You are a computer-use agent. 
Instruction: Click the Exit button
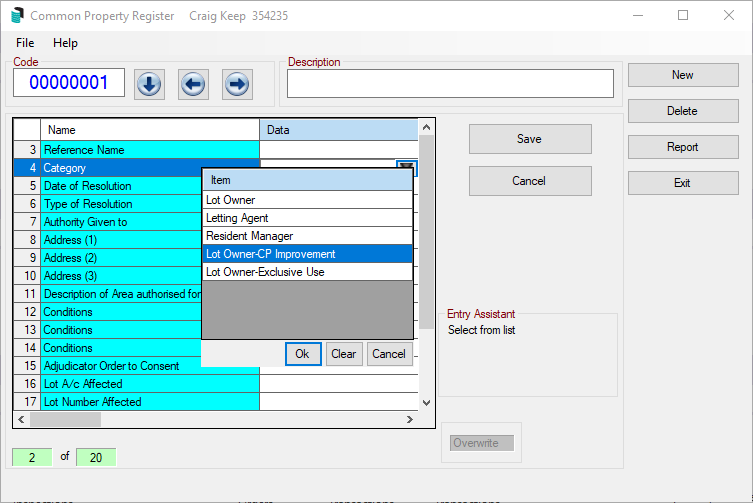click(x=683, y=183)
